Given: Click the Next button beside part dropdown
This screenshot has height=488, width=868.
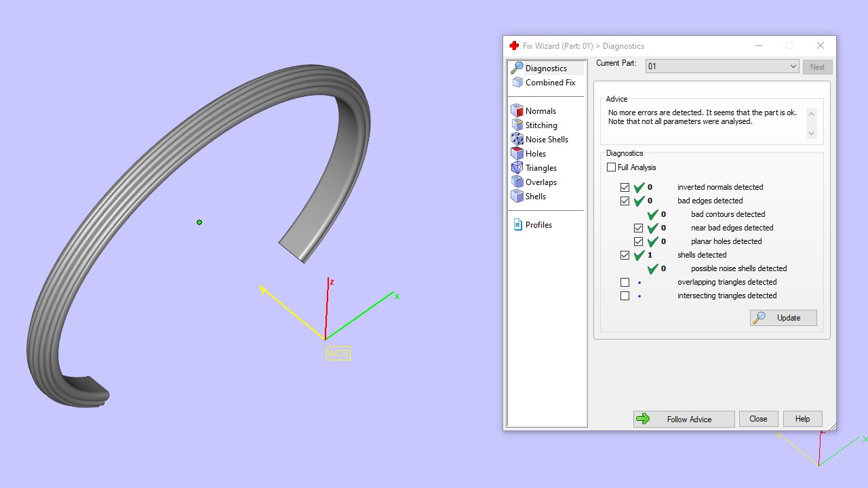Looking at the screenshot, I should 817,66.
